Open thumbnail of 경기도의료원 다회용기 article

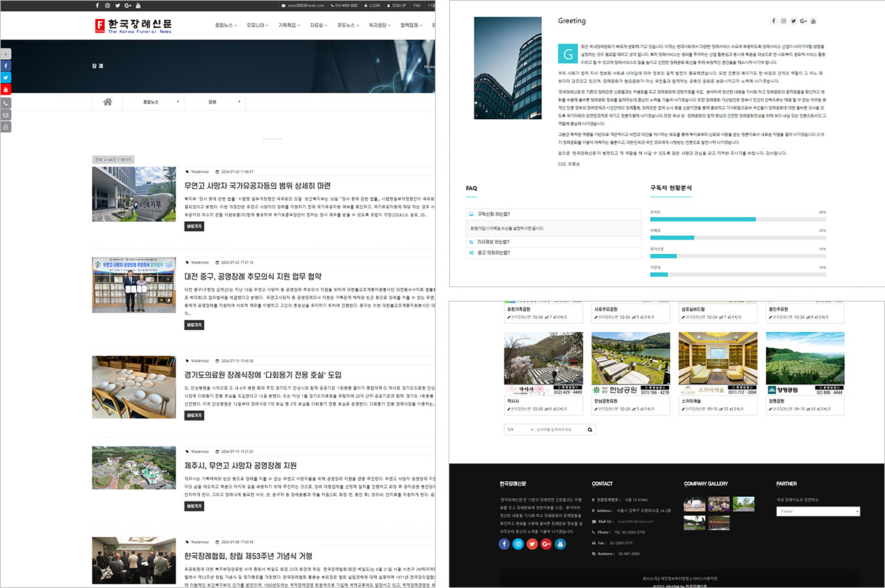click(x=133, y=387)
